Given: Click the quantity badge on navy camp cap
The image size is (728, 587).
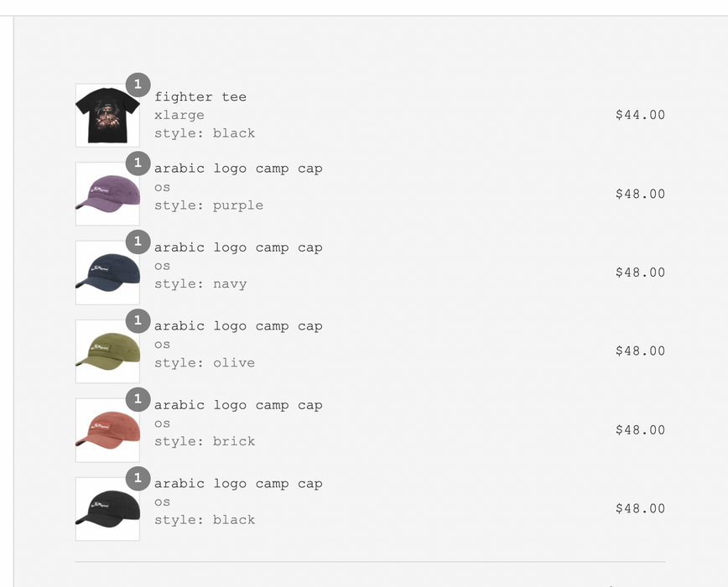Looking at the screenshot, I should pyautogui.click(x=138, y=242).
